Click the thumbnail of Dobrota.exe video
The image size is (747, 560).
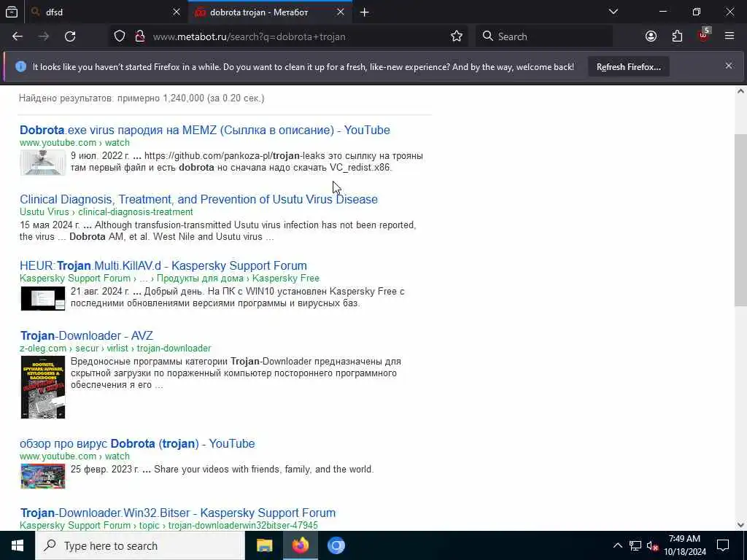tap(43, 163)
